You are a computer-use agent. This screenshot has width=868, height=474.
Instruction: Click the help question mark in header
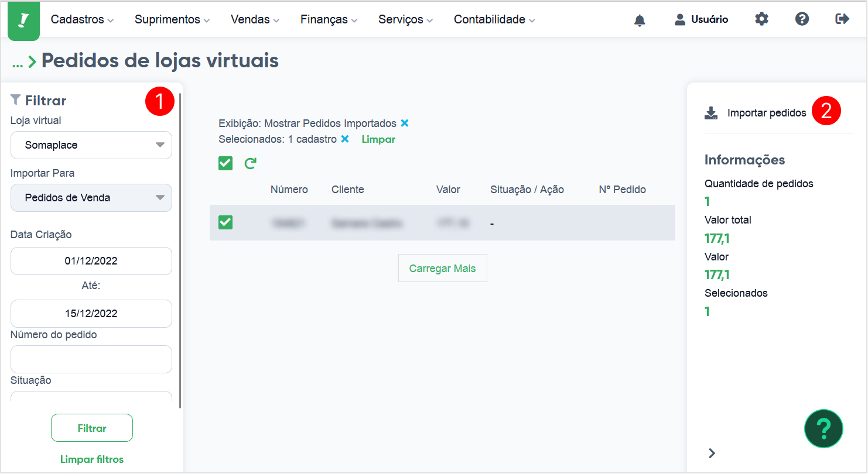tap(802, 19)
